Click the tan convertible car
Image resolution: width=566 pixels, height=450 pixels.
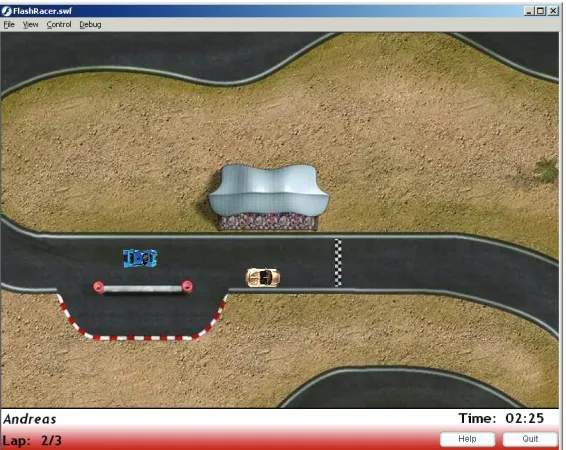(x=263, y=278)
